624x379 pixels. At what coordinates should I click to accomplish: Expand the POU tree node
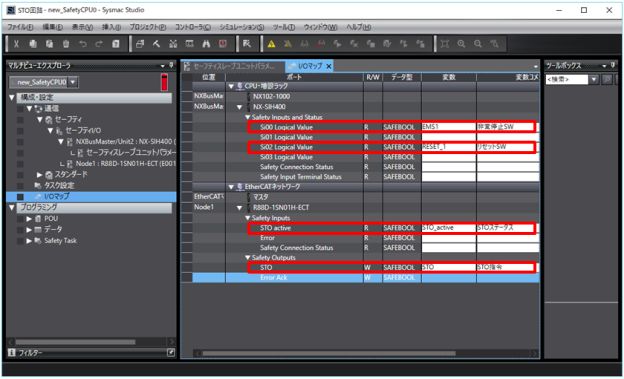click(29, 219)
